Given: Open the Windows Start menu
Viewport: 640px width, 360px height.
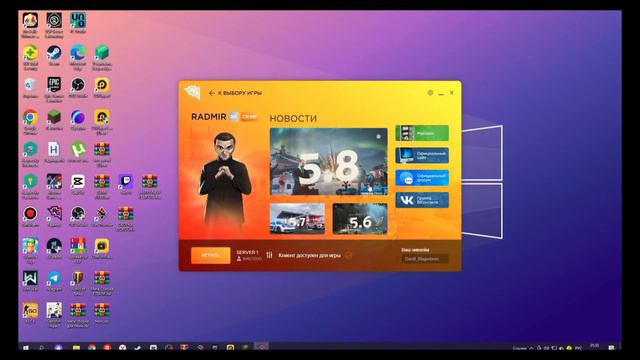Looking at the screenshot, I should (x=26, y=348).
